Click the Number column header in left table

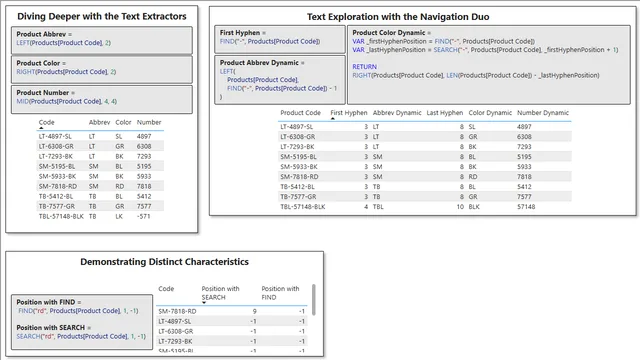149,122
